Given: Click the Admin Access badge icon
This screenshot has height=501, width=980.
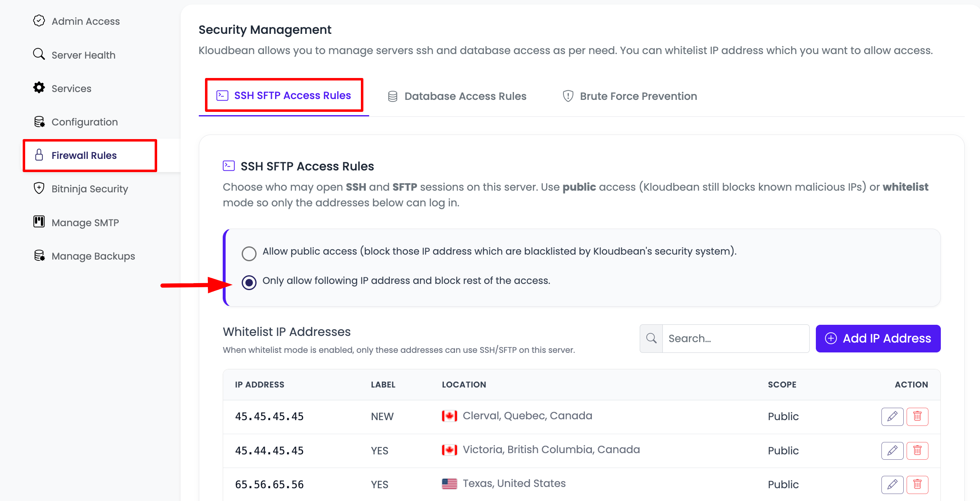Looking at the screenshot, I should [39, 21].
